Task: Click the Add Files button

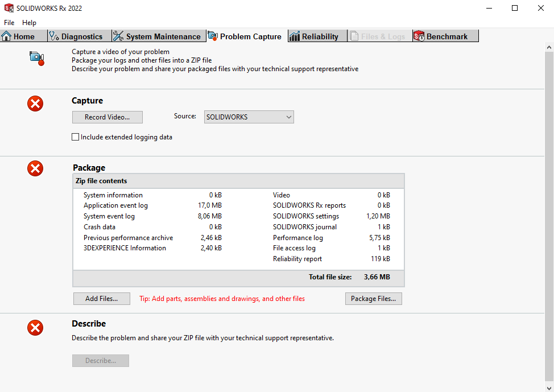Action: (x=102, y=299)
